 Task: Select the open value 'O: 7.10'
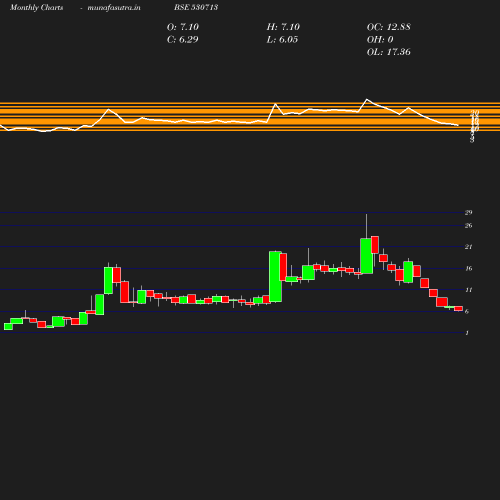[x=183, y=27]
